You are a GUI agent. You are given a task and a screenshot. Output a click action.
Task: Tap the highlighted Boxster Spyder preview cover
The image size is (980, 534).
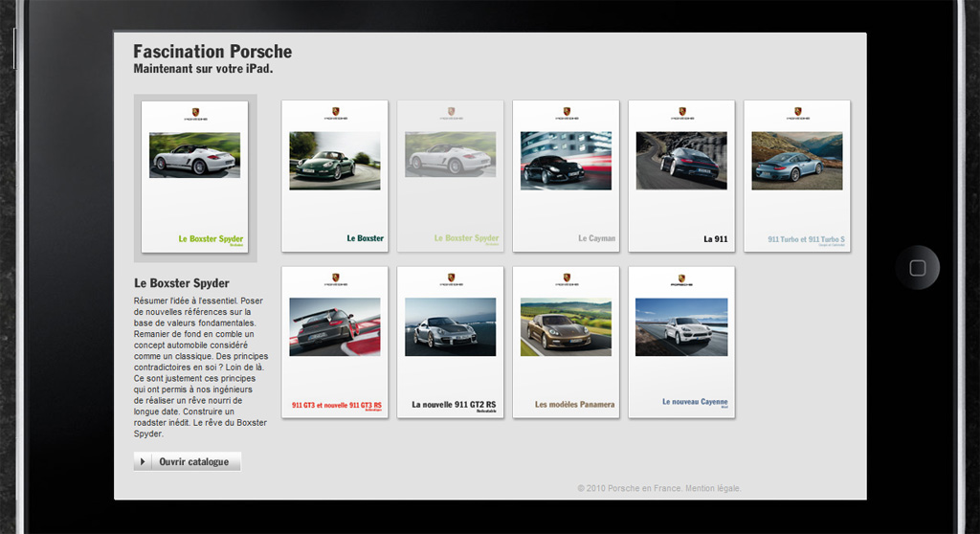coord(194,177)
